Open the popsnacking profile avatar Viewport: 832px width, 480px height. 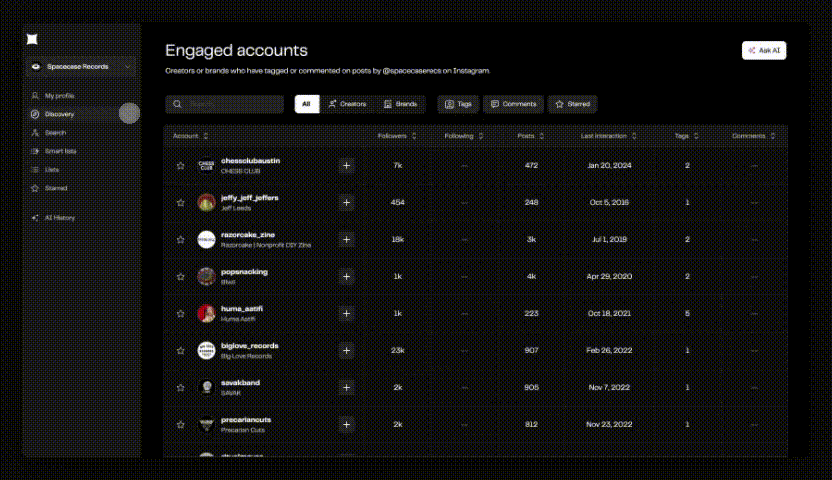(x=206, y=276)
